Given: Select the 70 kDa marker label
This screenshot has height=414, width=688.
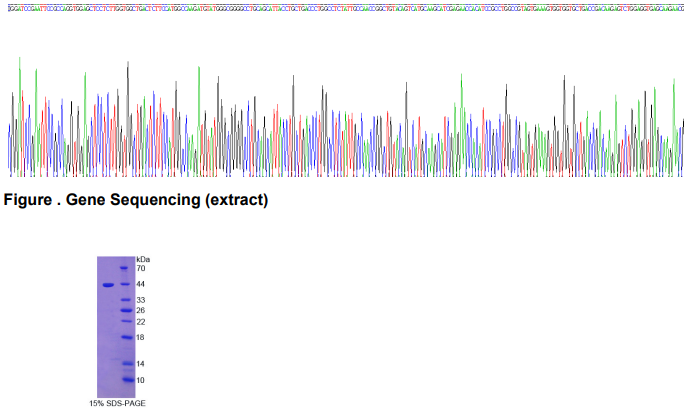Looking at the screenshot, I should tap(141, 269).
